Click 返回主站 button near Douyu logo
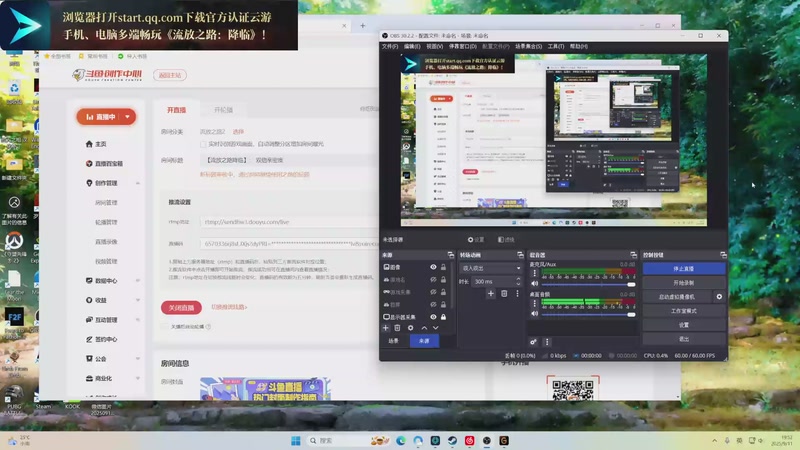This screenshot has height=450, width=800. pyautogui.click(x=170, y=75)
